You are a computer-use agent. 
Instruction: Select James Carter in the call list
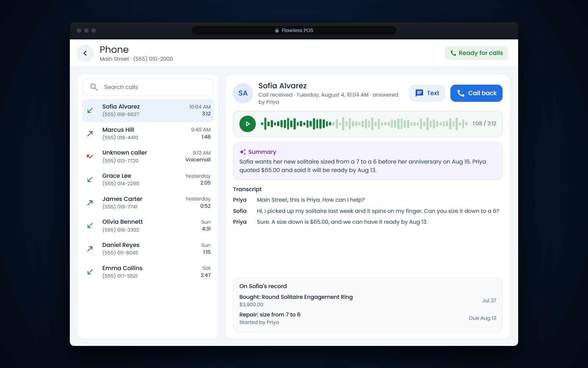(x=148, y=203)
